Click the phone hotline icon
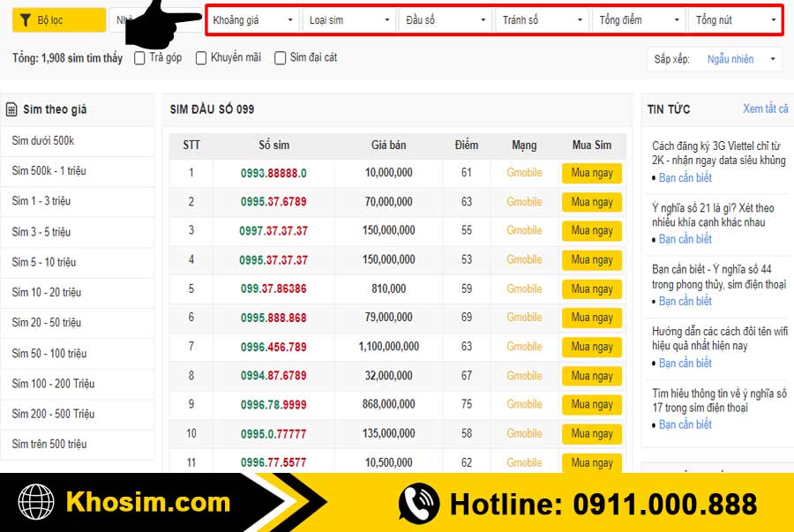 tap(418, 503)
